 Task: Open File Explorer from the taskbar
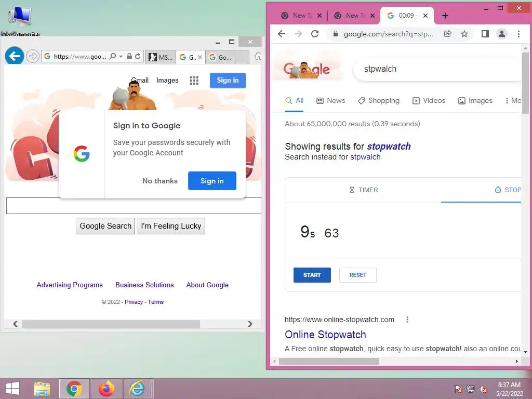pyautogui.click(x=42, y=389)
